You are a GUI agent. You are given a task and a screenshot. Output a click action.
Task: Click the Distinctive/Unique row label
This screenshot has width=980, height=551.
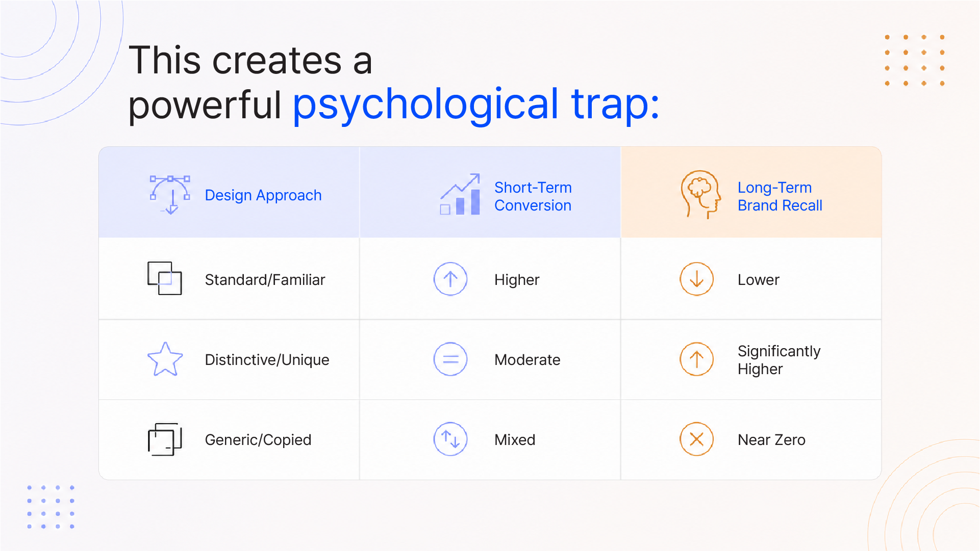267,360
